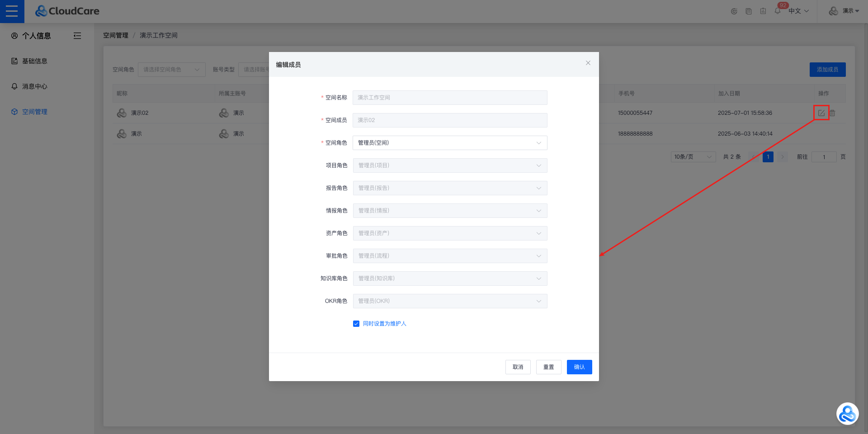
Task: Open the 中文 language dropdown
Action: [798, 11]
